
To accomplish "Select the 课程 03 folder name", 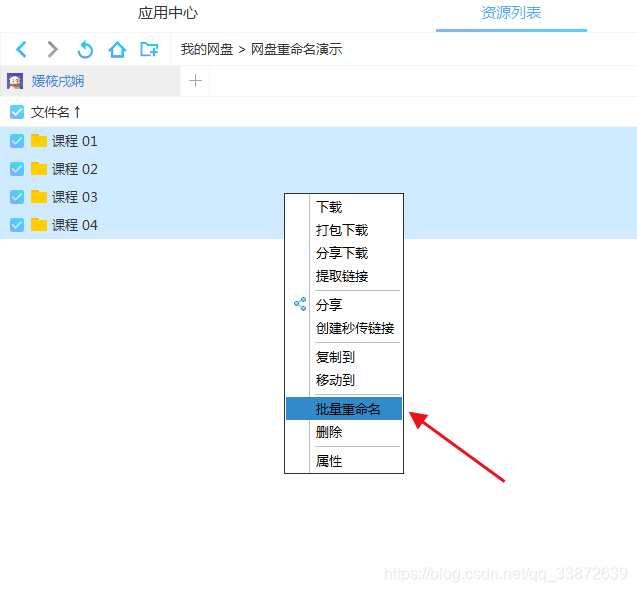I will tap(75, 197).
